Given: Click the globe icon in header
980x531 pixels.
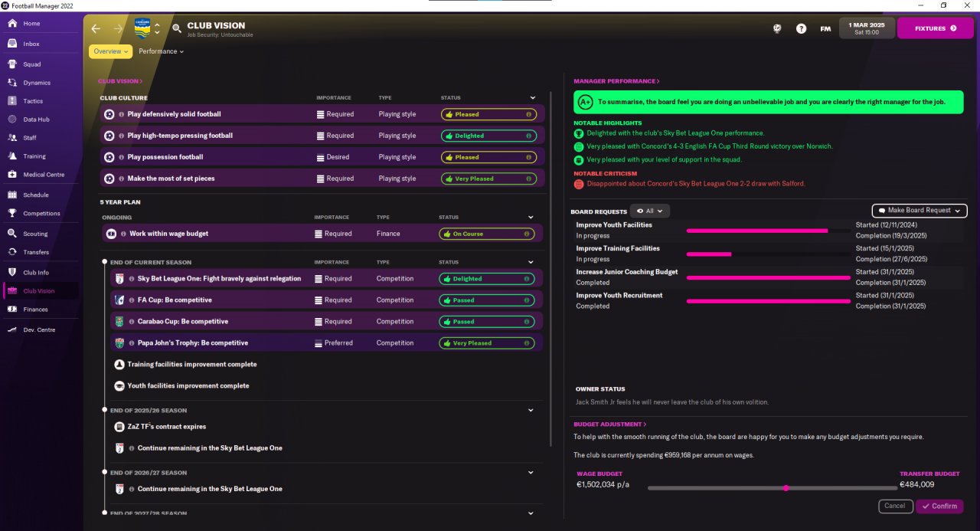Looking at the screenshot, I should coord(776,28).
